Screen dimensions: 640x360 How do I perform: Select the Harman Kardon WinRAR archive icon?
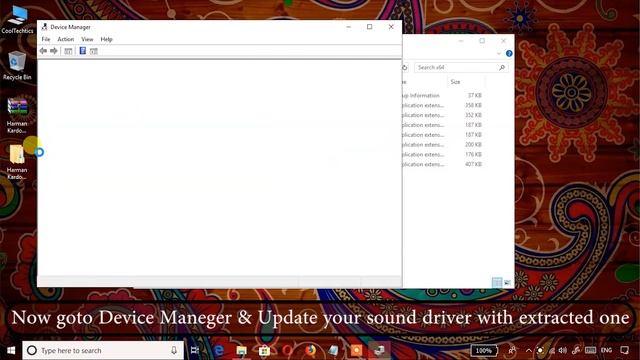pos(17,115)
